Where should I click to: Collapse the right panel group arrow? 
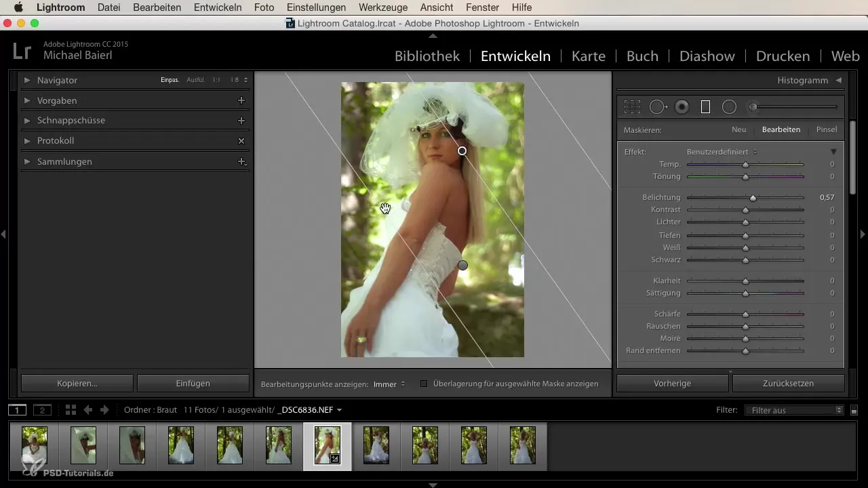click(863, 234)
